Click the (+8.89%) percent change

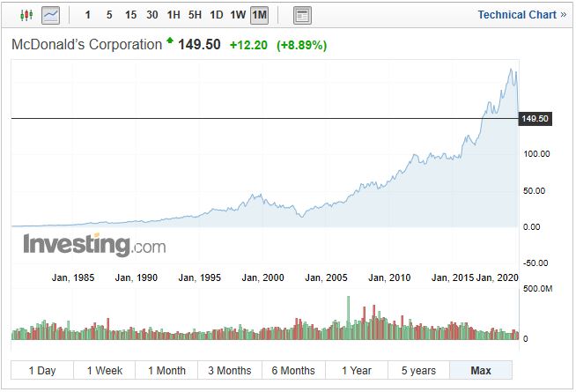pyautogui.click(x=301, y=45)
